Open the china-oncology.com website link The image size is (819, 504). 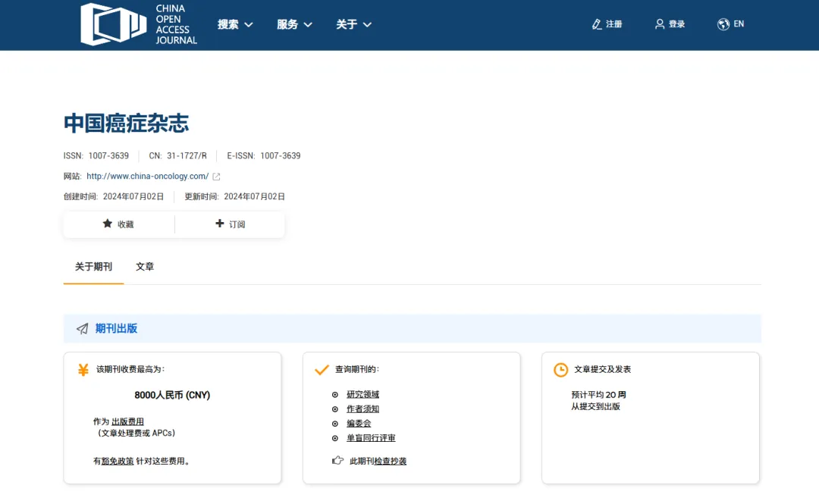[x=148, y=177]
